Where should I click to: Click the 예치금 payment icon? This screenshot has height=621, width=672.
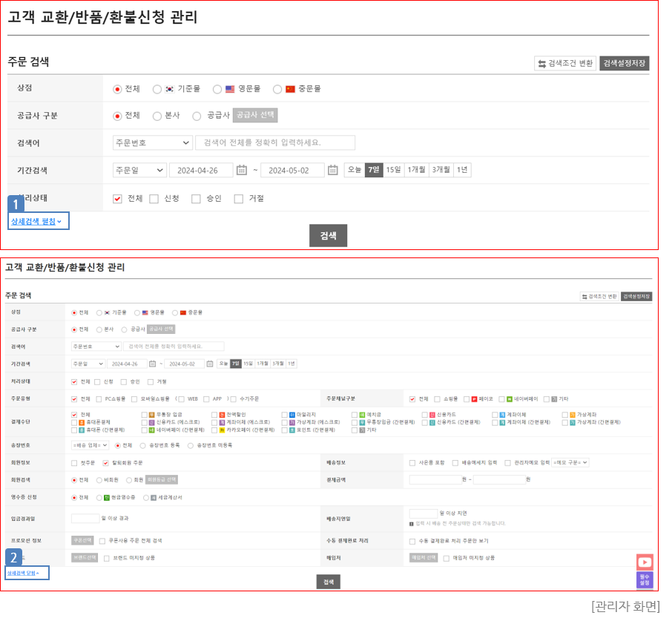(362, 415)
